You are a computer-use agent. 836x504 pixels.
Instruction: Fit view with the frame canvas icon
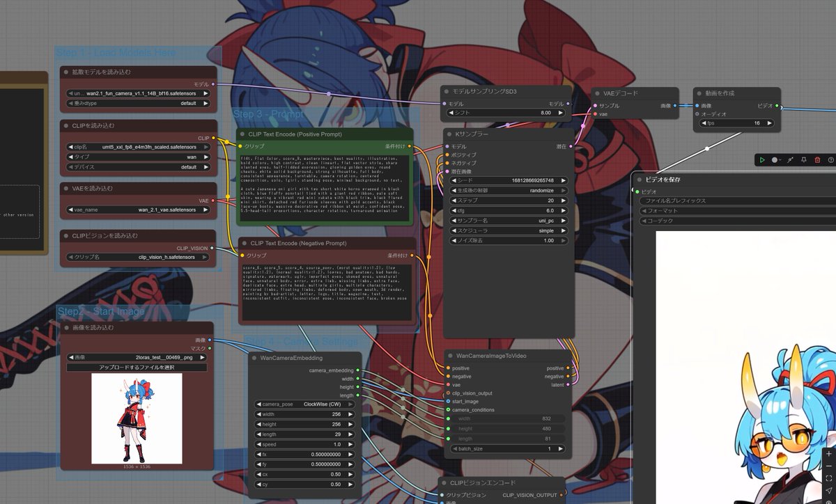(x=828, y=478)
